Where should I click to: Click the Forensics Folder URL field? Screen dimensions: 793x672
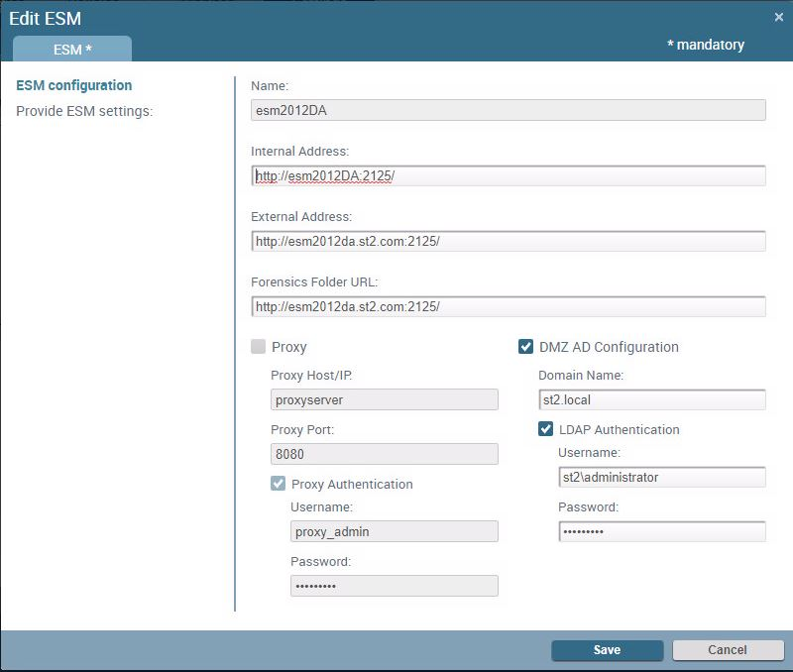[x=508, y=306]
